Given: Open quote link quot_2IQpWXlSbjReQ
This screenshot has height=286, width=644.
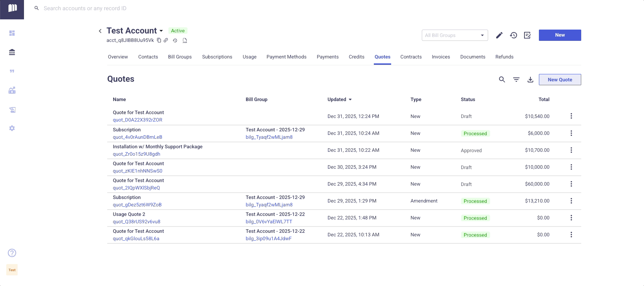Looking at the screenshot, I should point(136,188).
